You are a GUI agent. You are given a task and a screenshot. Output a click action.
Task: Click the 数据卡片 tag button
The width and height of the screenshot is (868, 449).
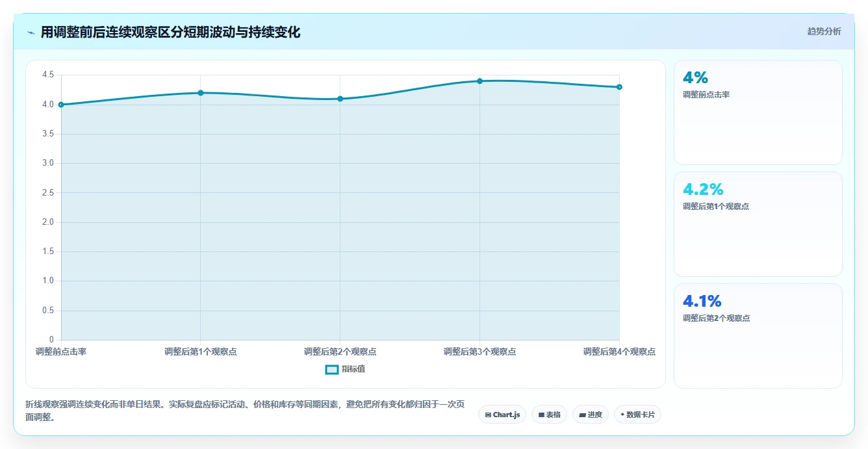637,415
